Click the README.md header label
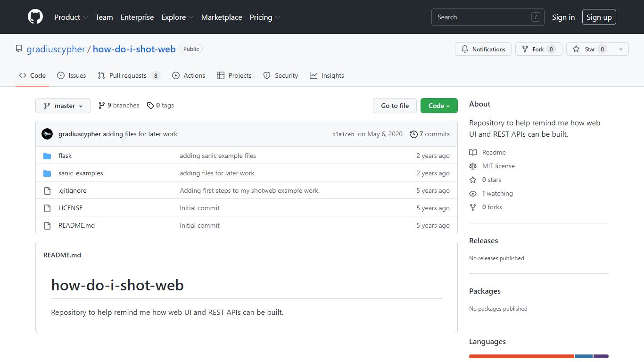644x362 pixels. tap(62, 255)
